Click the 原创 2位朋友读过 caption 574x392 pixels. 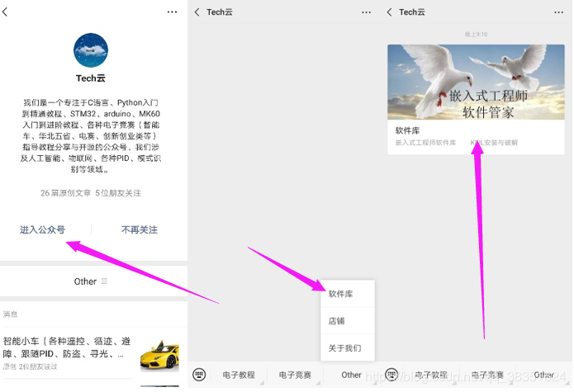pyautogui.click(x=30, y=366)
